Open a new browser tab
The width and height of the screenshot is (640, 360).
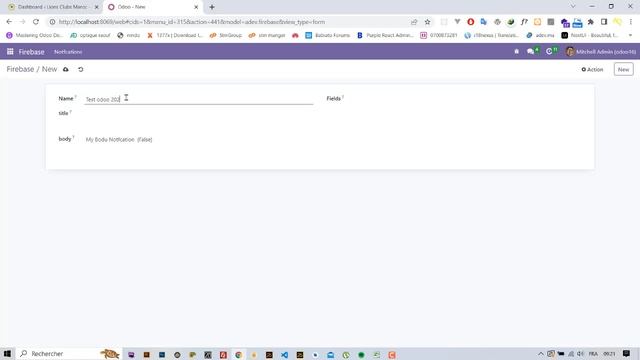[212, 7]
